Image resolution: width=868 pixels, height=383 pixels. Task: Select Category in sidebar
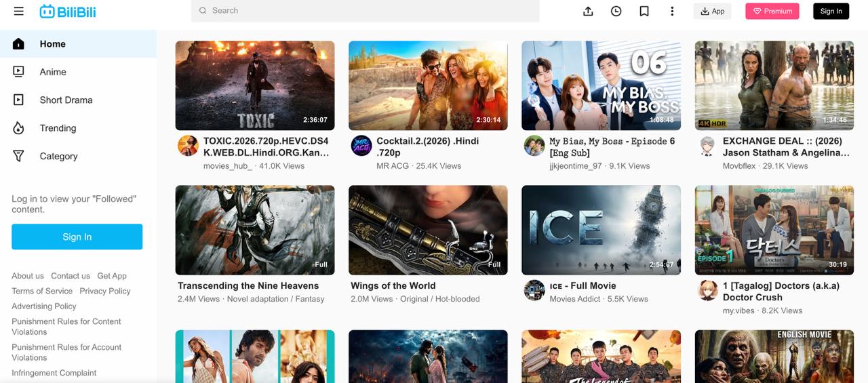pos(78,156)
